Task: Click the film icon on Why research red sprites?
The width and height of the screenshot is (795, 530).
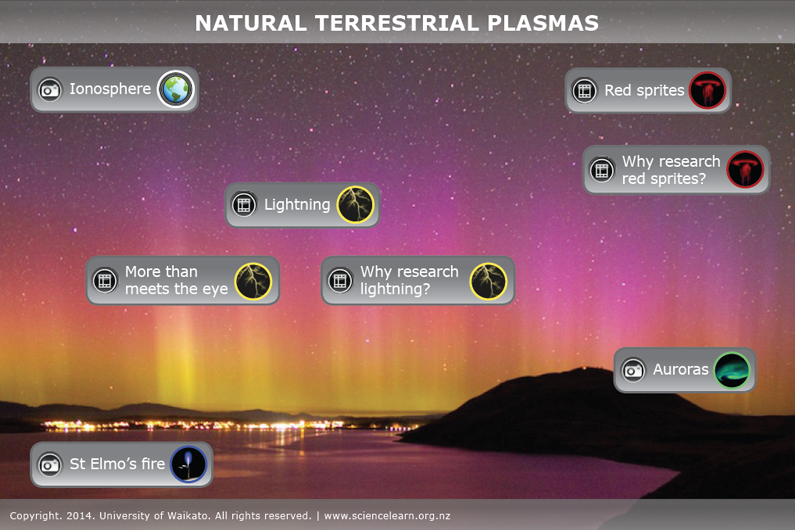Action: (x=602, y=170)
